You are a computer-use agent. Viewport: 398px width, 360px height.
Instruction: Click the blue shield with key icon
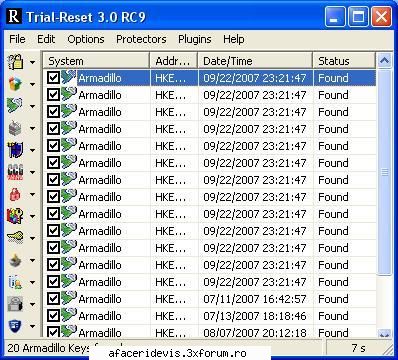(x=15, y=150)
